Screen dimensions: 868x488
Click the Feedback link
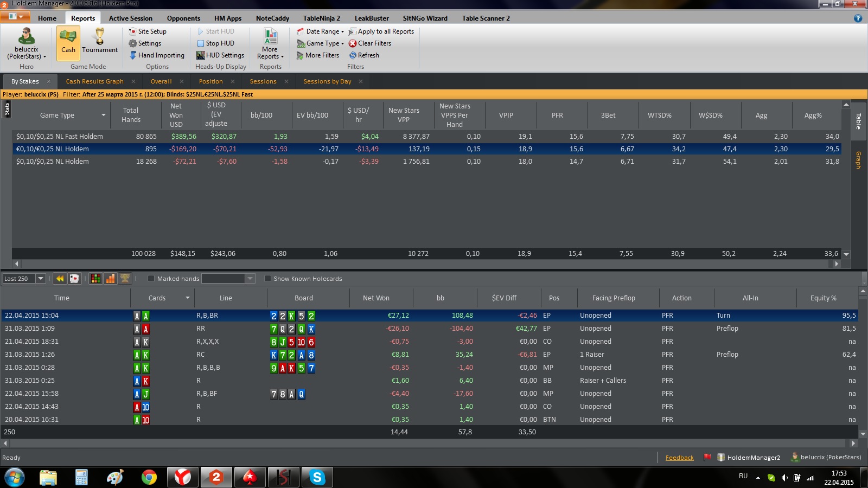[679, 458]
